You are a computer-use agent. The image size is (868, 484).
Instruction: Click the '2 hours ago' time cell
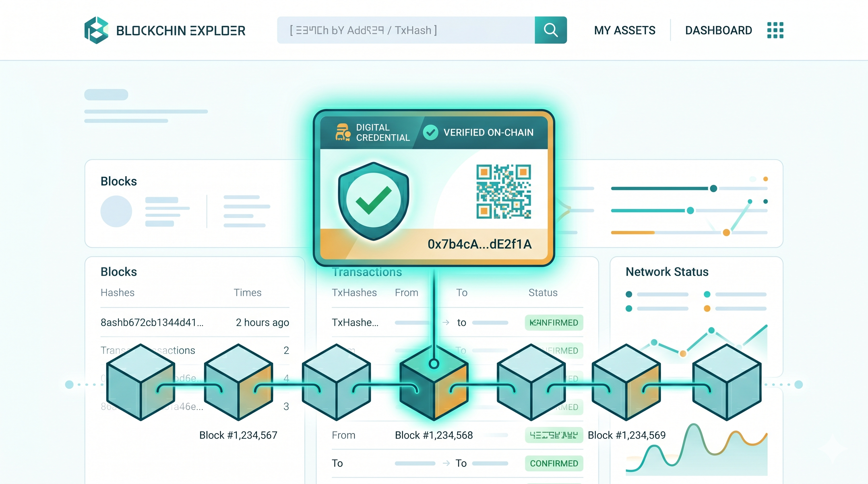click(262, 322)
